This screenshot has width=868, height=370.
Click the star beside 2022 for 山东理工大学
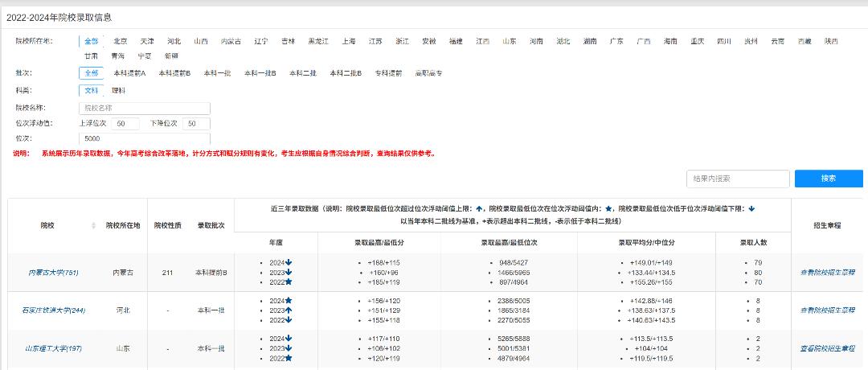pyautogui.click(x=289, y=358)
